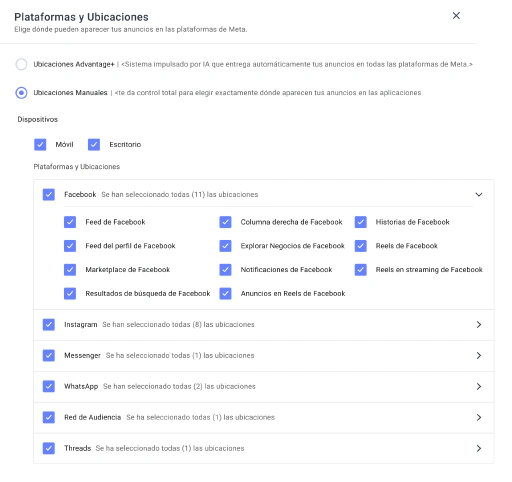512x482 pixels.
Task: Toggle Notificaciones de Facebook checkbox
Action: click(x=225, y=270)
